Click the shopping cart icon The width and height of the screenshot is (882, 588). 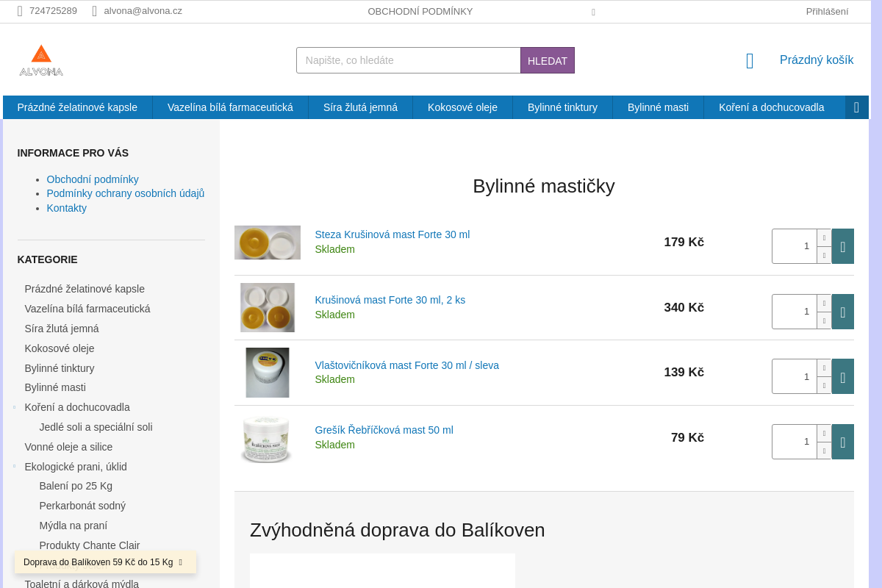point(750,61)
